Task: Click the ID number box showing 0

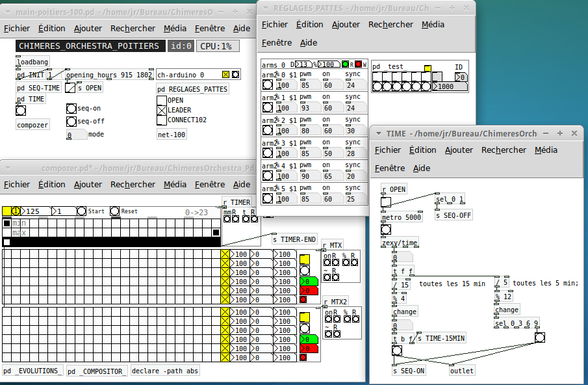Action: (461, 77)
